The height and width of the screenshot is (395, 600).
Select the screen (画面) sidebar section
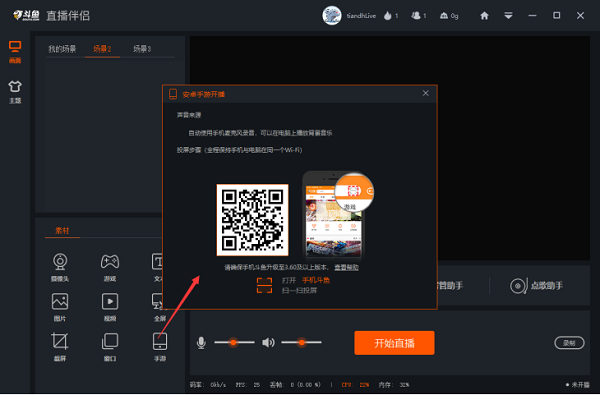pos(15,52)
